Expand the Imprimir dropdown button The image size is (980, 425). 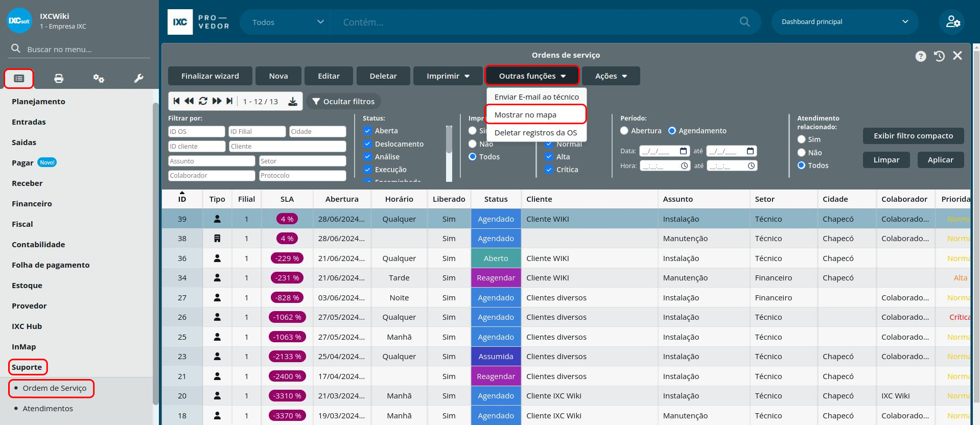point(448,76)
